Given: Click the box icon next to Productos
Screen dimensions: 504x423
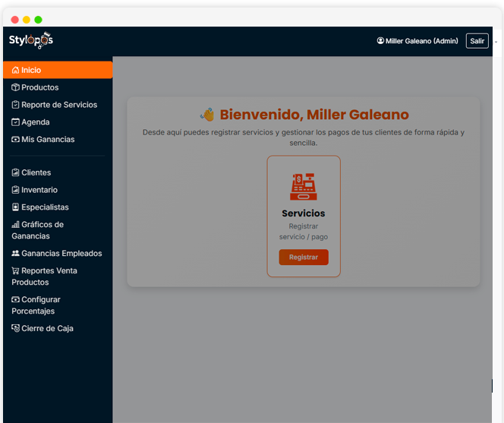Looking at the screenshot, I should point(16,88).
